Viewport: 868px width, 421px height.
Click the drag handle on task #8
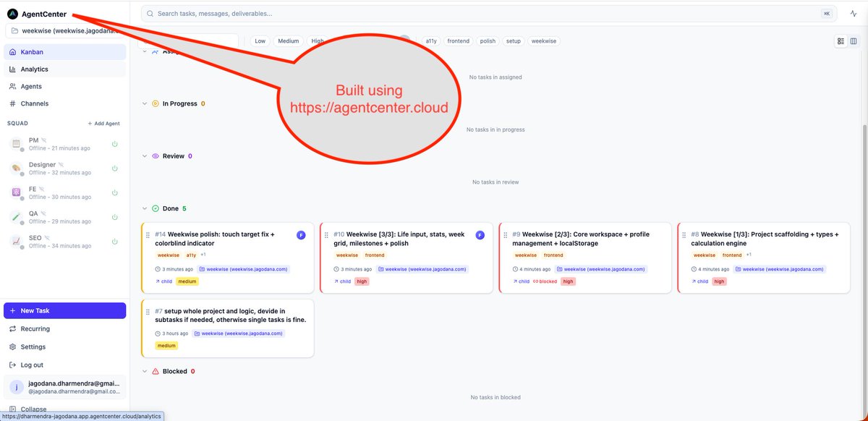(684, 234)
